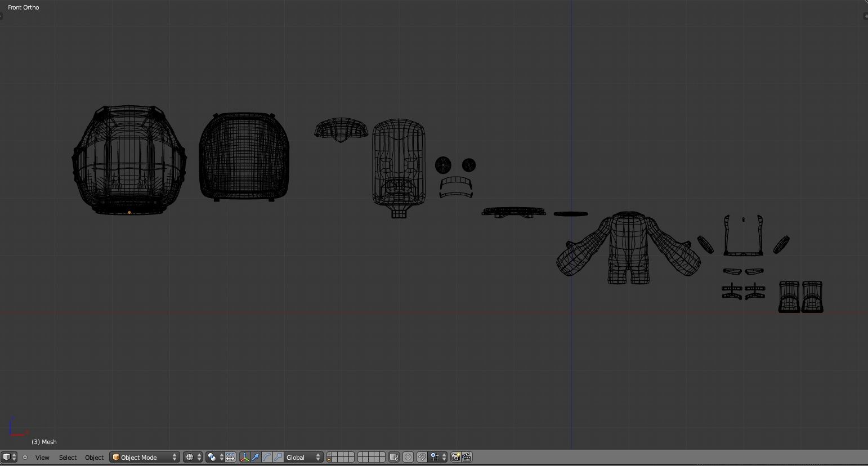Image resolution: width=868 pixels, height=466 pixels.
Task: Open the Object menu
Action: coord(94,458)
